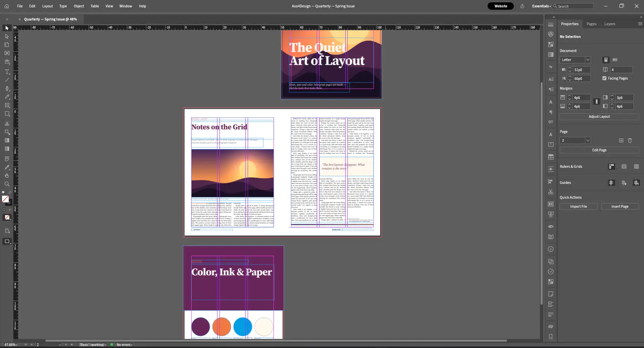Select the Line tool
This screenshot has width=644, height=348.
[7, 80]
